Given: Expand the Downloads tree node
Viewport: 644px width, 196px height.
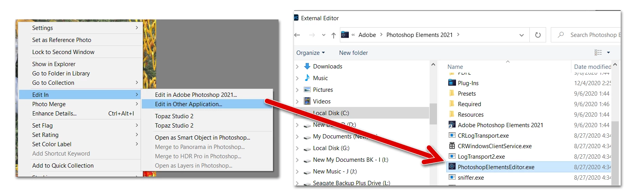Looking at the screenshot, I should pos(298,66).
